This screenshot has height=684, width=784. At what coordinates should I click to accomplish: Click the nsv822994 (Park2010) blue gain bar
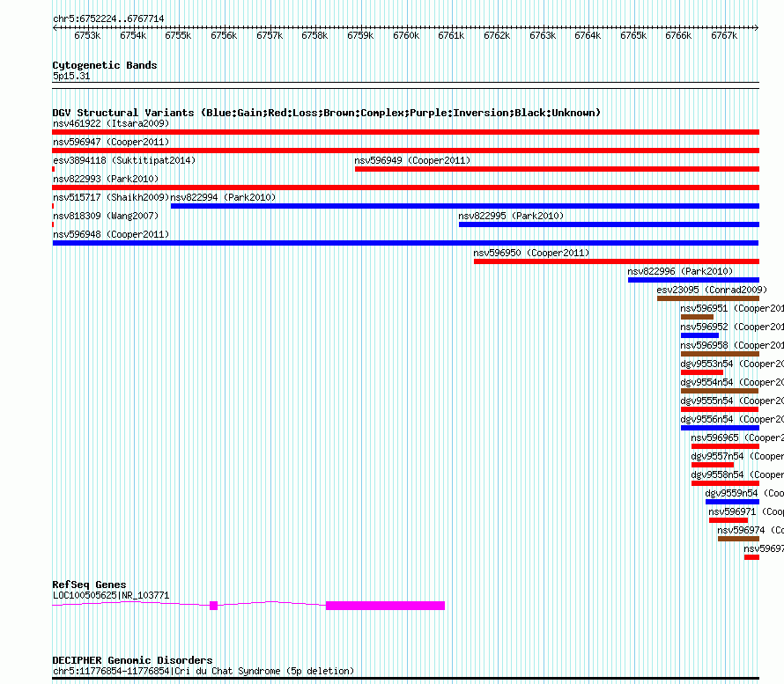point(465,206)
